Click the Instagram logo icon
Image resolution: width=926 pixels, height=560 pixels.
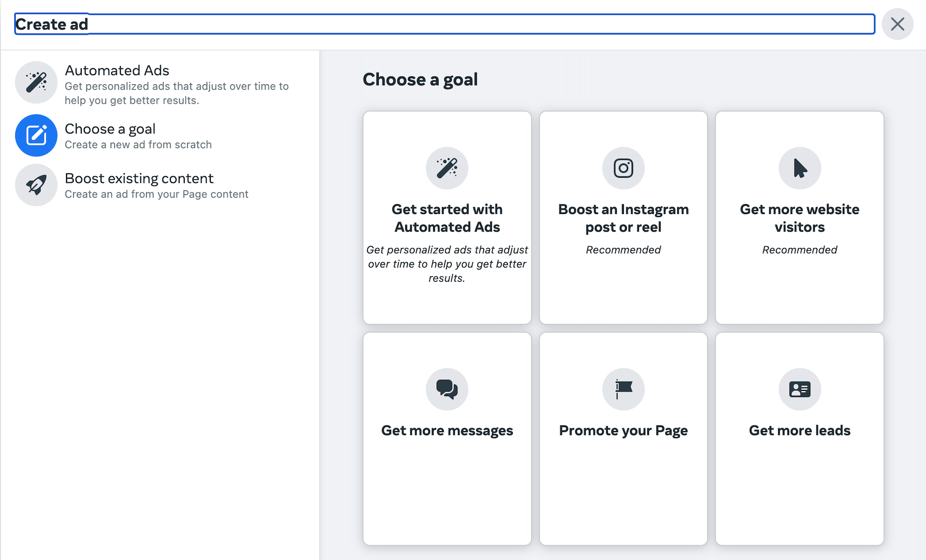(623, 168)
